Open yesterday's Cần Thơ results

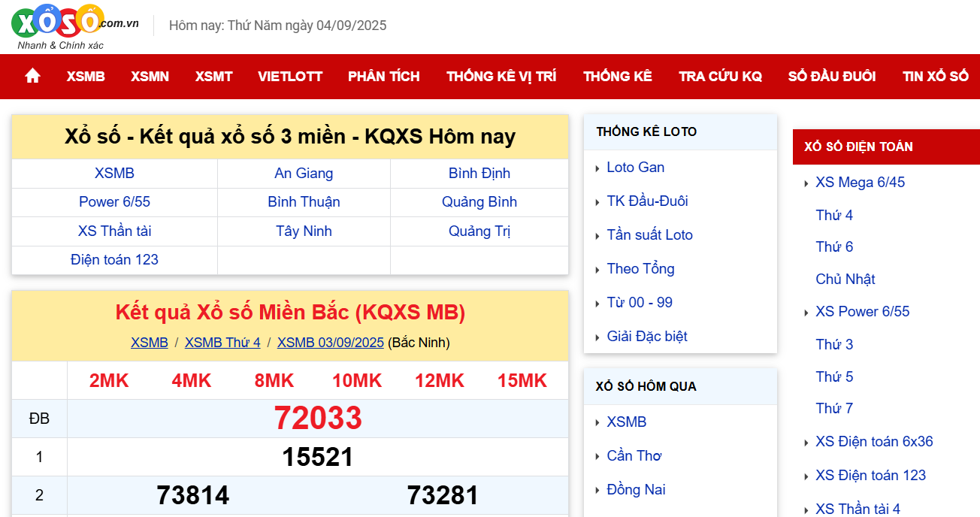(634, 455)
